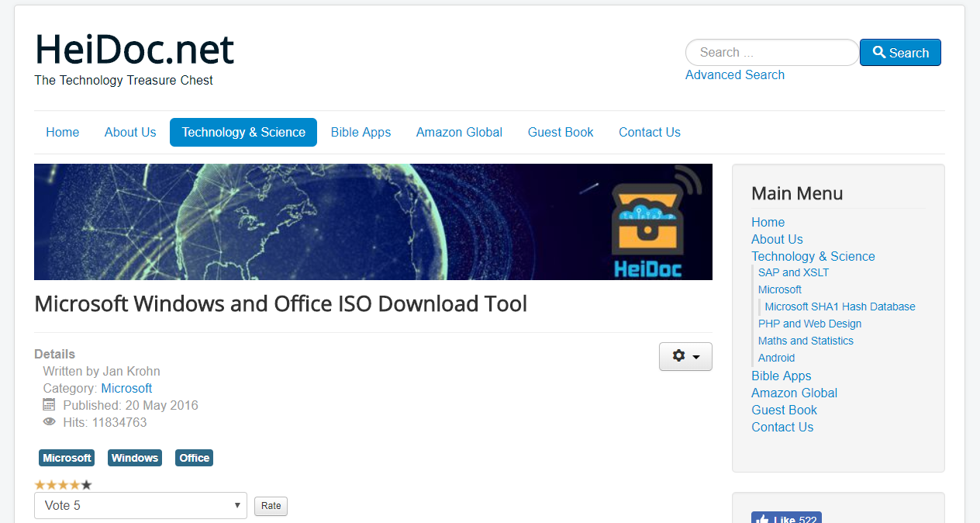Open Home in the Main Menu sidebar
This screenshot has width=980, height=523.
[768, 222]
